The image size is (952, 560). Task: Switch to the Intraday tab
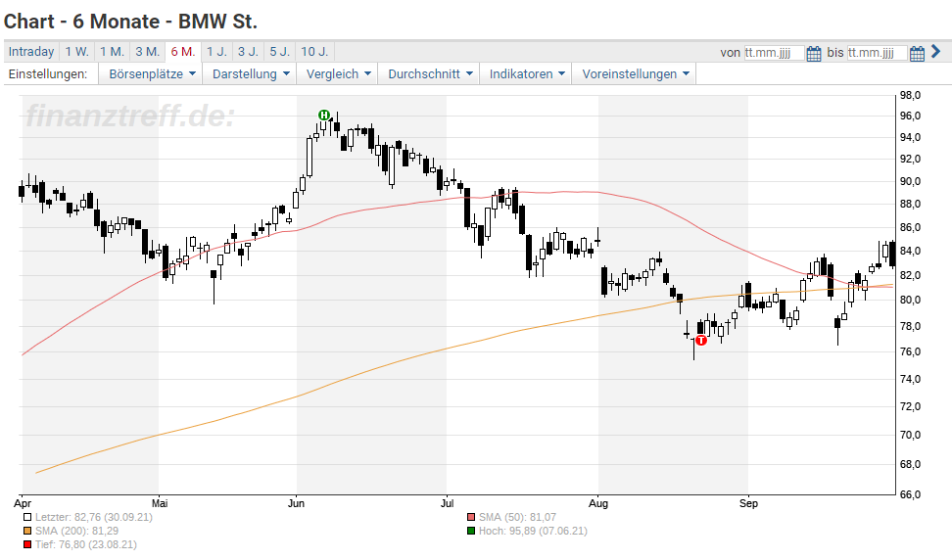[x=31, y=52]
